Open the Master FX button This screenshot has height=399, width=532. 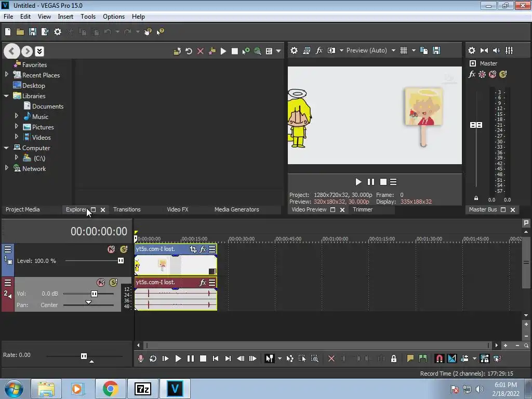tap(472, 74)
